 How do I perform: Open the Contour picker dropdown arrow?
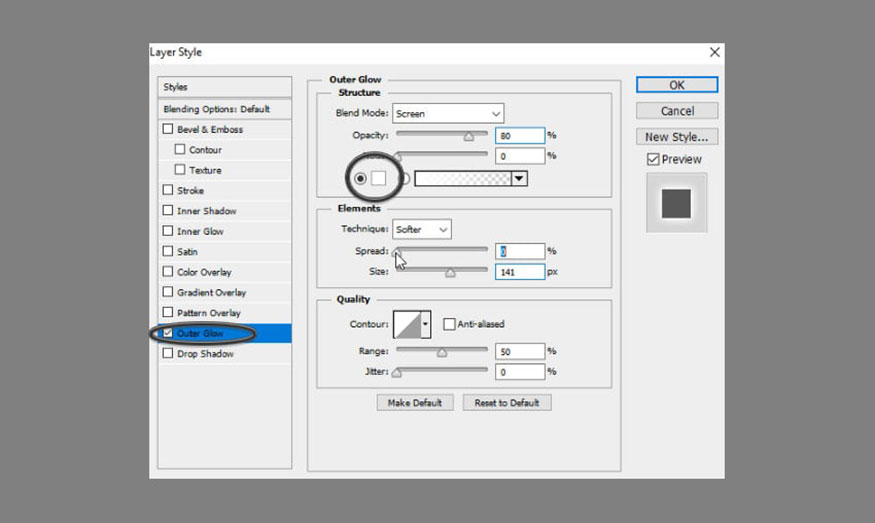[425, 324]
